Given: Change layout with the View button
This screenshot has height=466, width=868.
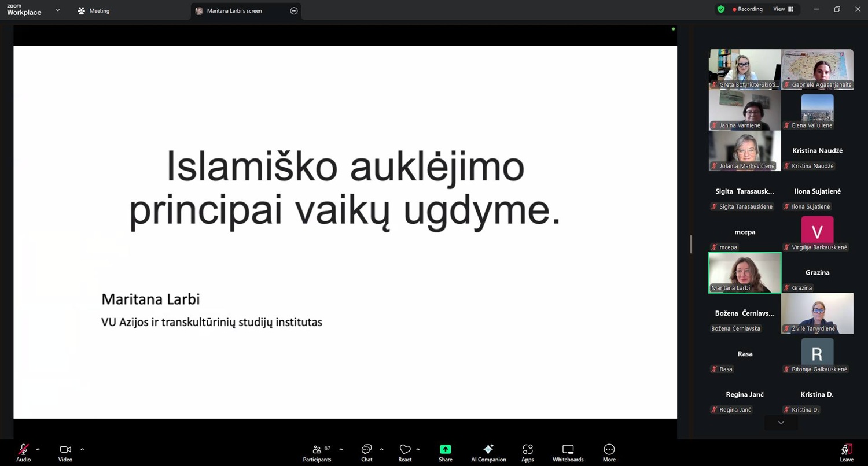Looking at the screenshot, I should (783, 9).
